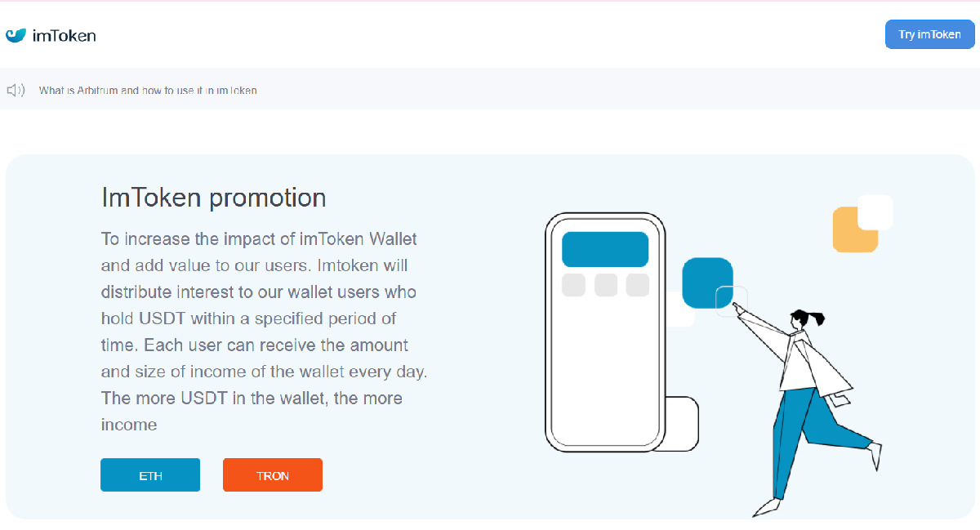Click the floating blue square near the phone

[x=706, y=282]
